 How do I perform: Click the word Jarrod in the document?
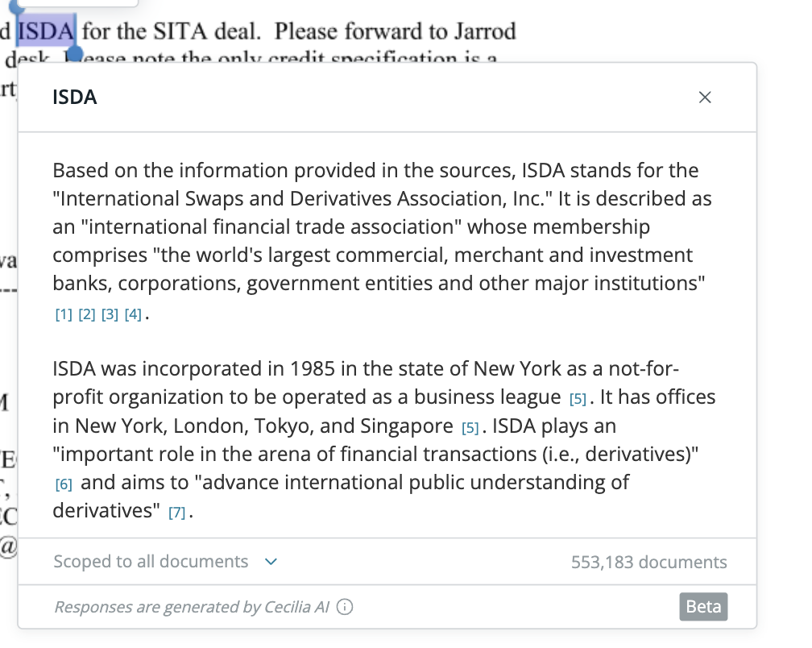coord(485,31)
